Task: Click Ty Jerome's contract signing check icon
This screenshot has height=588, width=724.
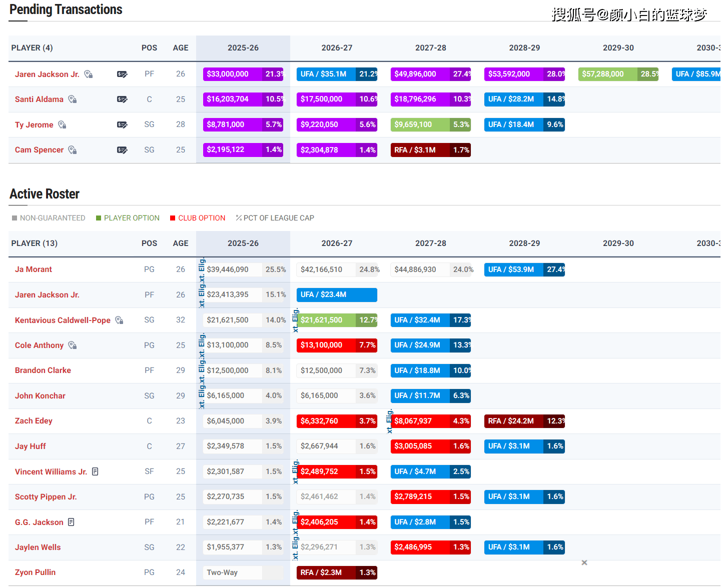Action: [x=122, y=125]
